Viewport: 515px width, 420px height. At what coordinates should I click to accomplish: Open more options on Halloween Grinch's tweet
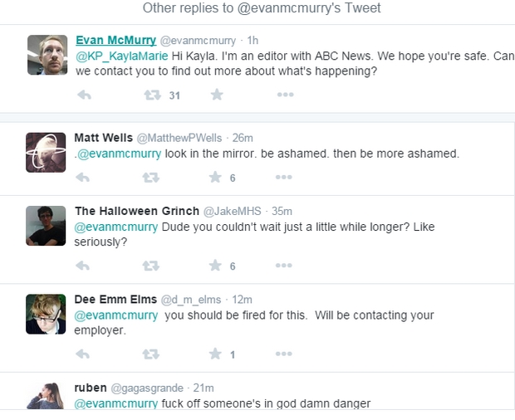tap(284, 266)
